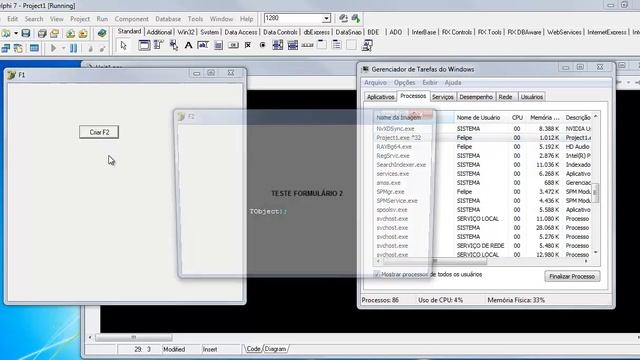The width and height of the screenshot is (640, 360).
Task: Click the Step Over icon
Action: pyautogui.click(x=102, y=49)
